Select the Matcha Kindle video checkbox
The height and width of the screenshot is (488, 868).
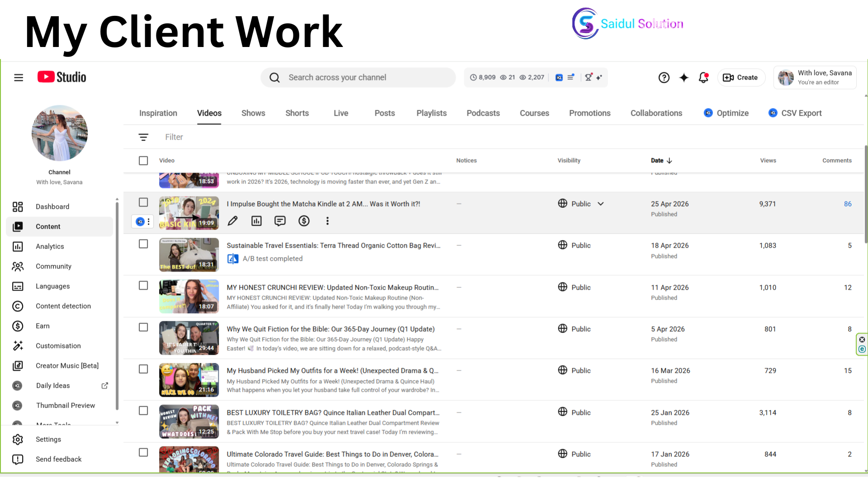pos(143,202)
